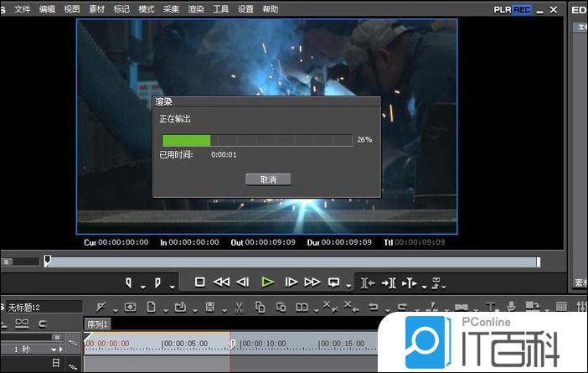Viewport: 588px width, 373px height.
Task: Click the Fast Forward icon
Action: (x=312, y=282)
